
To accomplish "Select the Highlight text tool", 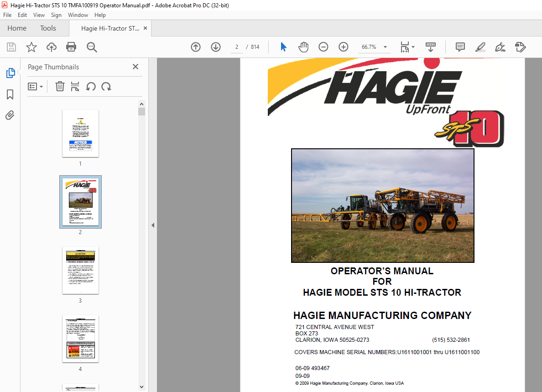I will [x=480, y=47].
